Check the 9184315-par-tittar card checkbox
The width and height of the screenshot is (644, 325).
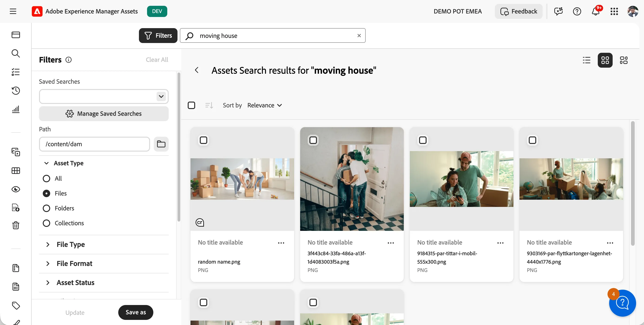pyautogui.click(x=423, y=140)
